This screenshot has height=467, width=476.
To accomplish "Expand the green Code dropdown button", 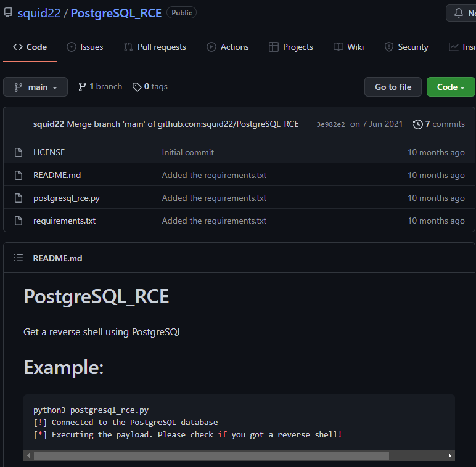I will tap(451, 87).
